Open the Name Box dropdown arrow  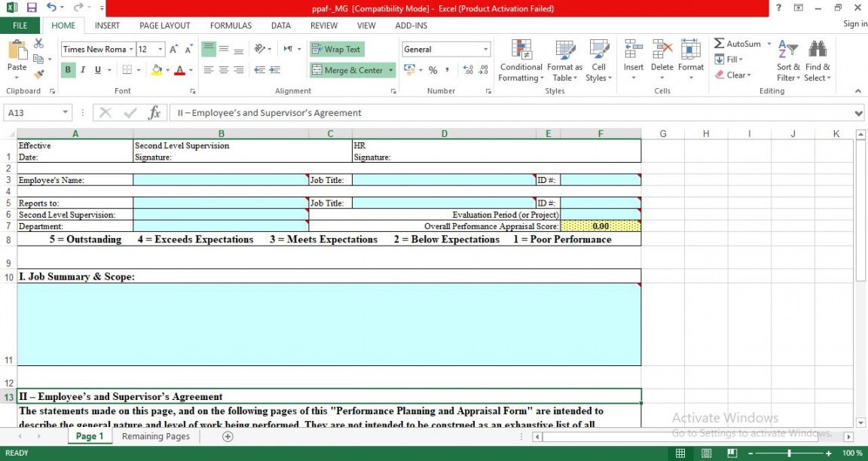click(66, 113)
